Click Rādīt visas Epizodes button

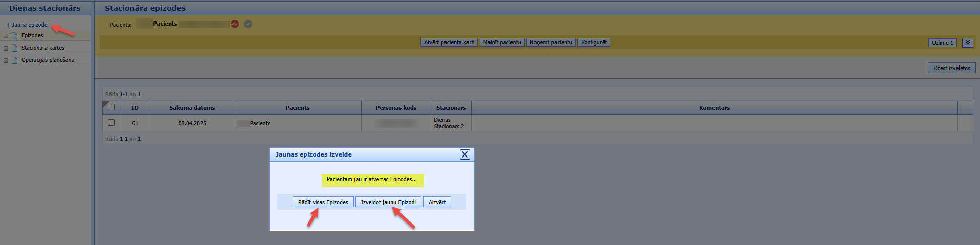323,202
